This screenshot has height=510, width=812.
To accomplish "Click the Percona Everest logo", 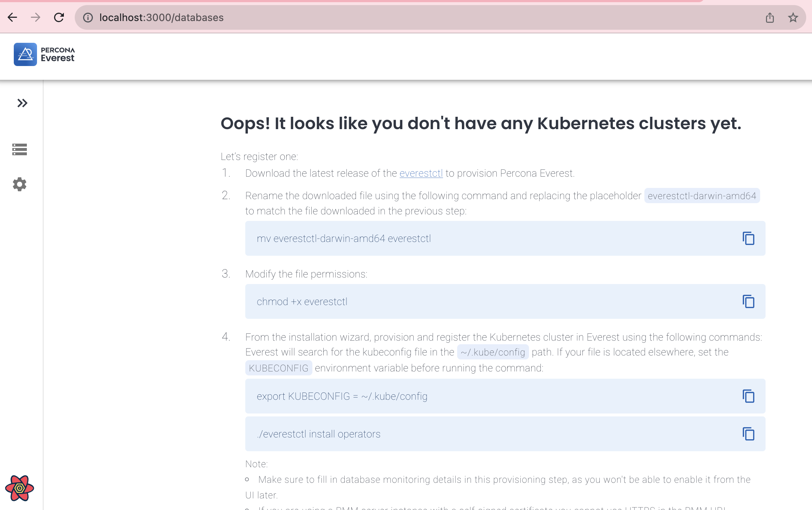I will coord(25,54).
